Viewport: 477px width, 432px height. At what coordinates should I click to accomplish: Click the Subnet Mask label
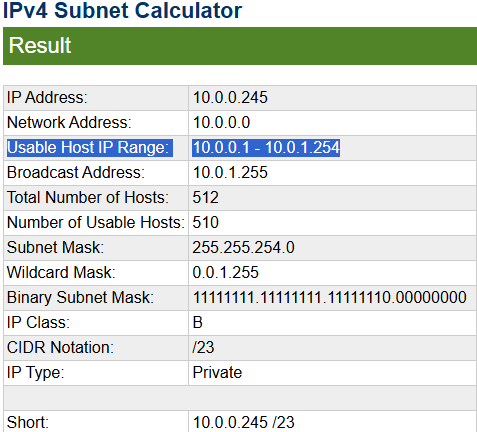(55, 248)
